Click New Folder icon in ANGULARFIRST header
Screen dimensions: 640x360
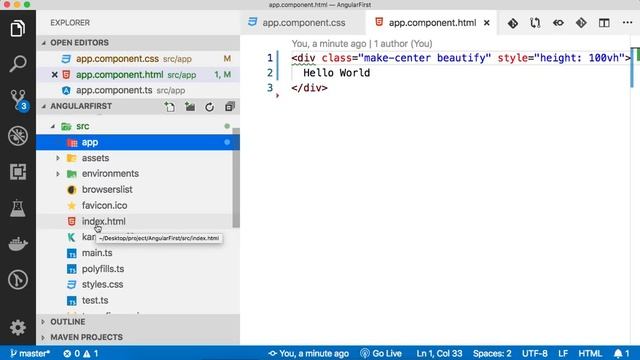(x=190, y=107)
